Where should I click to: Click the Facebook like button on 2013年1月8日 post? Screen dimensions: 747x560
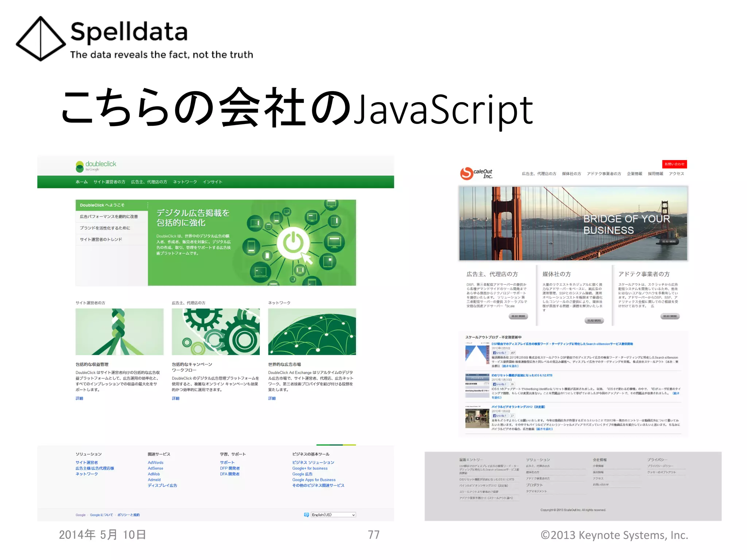pyautogui.click(x=499, y=416)
